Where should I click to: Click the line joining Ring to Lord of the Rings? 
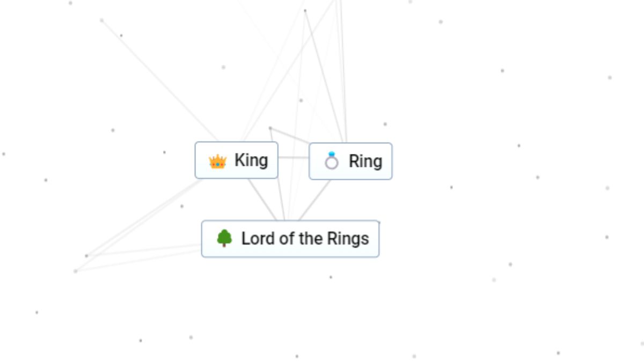coord(314,200)
